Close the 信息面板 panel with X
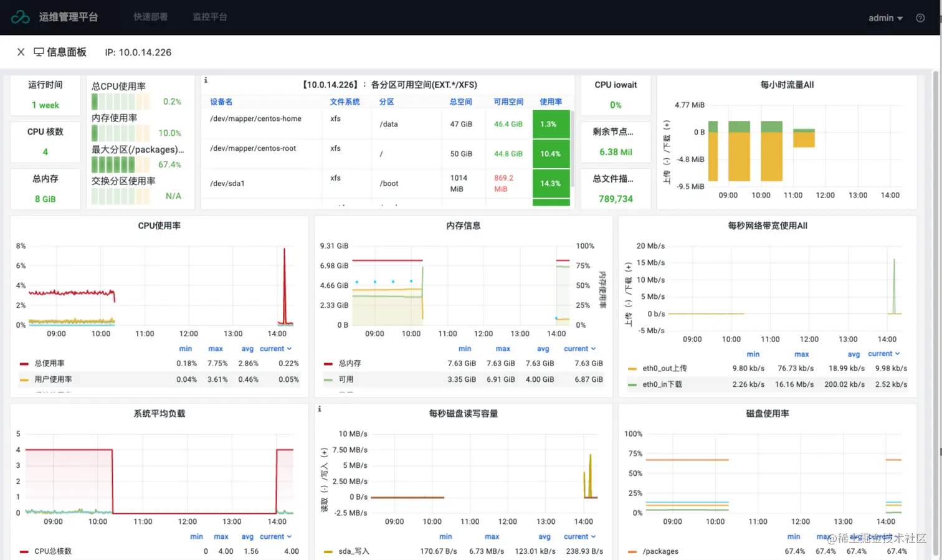942x560 pixels. (21, 52)
